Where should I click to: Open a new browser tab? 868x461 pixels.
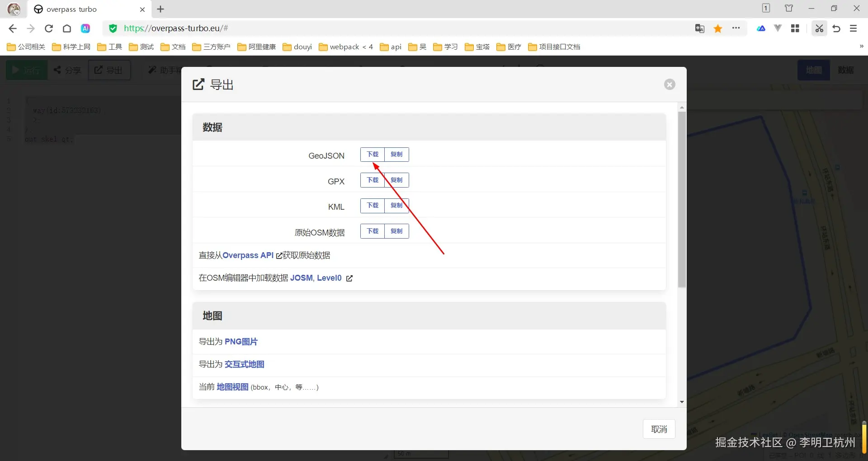(x=160, y=9)
